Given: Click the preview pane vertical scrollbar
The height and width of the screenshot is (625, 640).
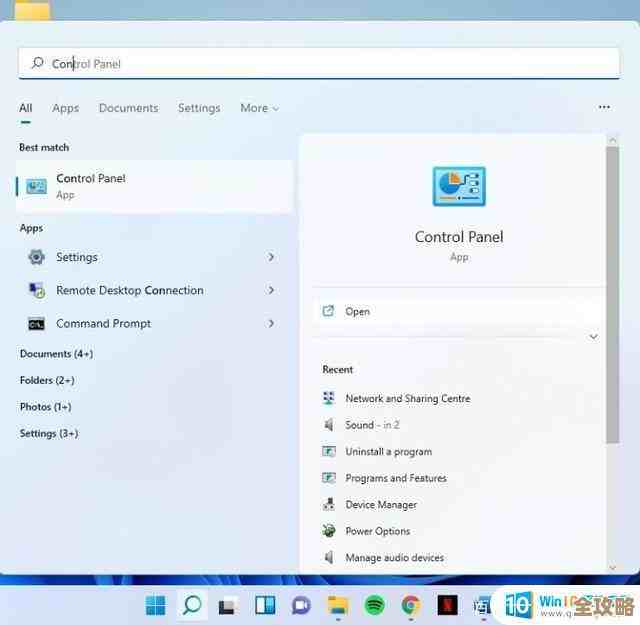Looking at the screenshot, I should point(612,295).
